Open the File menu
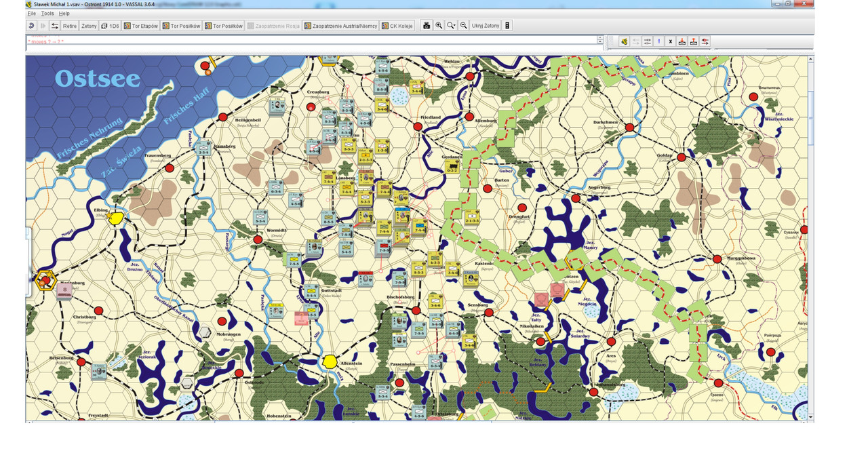This screenshot has width=868, height=470. [x=31, y=14]
